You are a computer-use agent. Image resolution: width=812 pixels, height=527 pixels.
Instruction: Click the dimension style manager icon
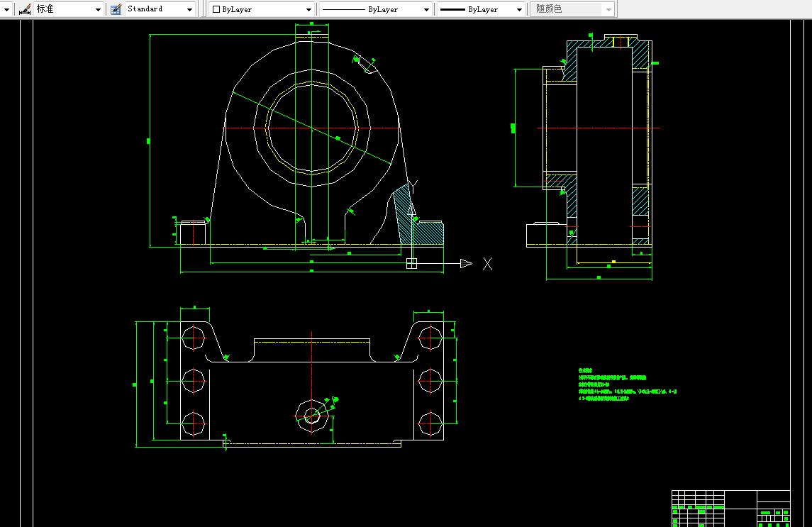[x=24, y=9]
